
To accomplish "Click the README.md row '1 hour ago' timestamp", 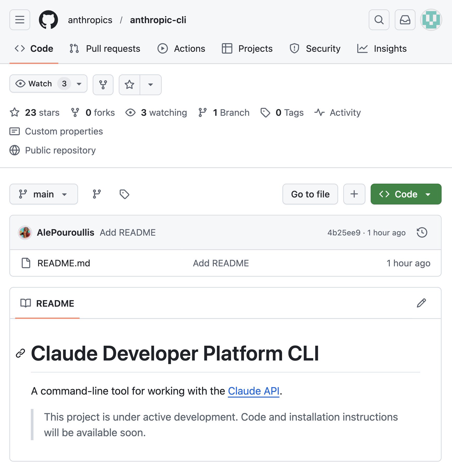I will [x=408, y=263].
